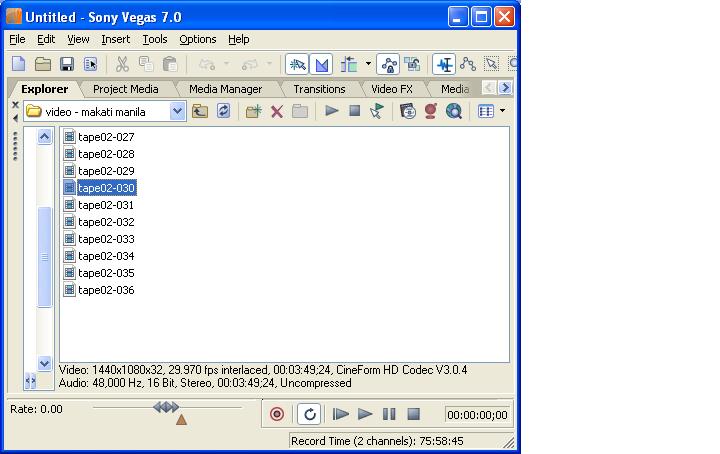This screenshot has height=454, width=720.
Task: Open the Insert menu
Action: [x=116, y=39]
